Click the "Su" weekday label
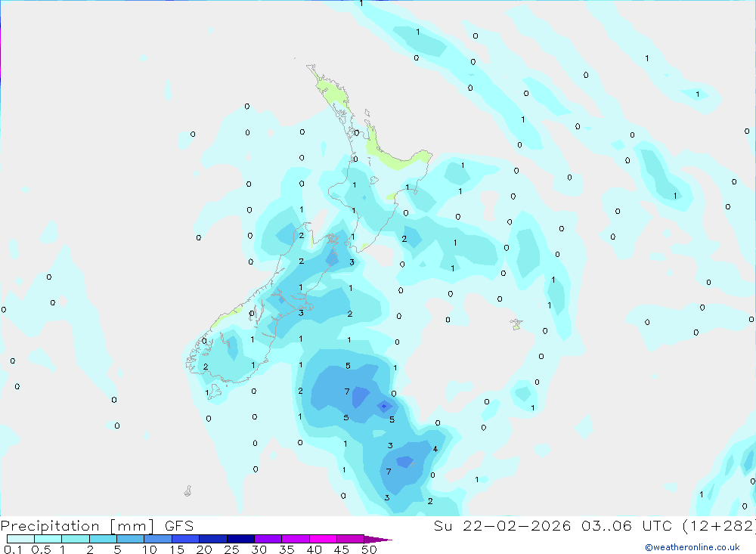756x554 pixels. coord(442,525)
